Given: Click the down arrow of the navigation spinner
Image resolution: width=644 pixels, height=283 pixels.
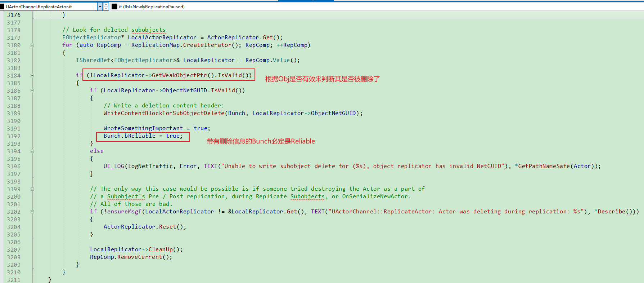Looking at the screenshot, I should click(106, 8).
